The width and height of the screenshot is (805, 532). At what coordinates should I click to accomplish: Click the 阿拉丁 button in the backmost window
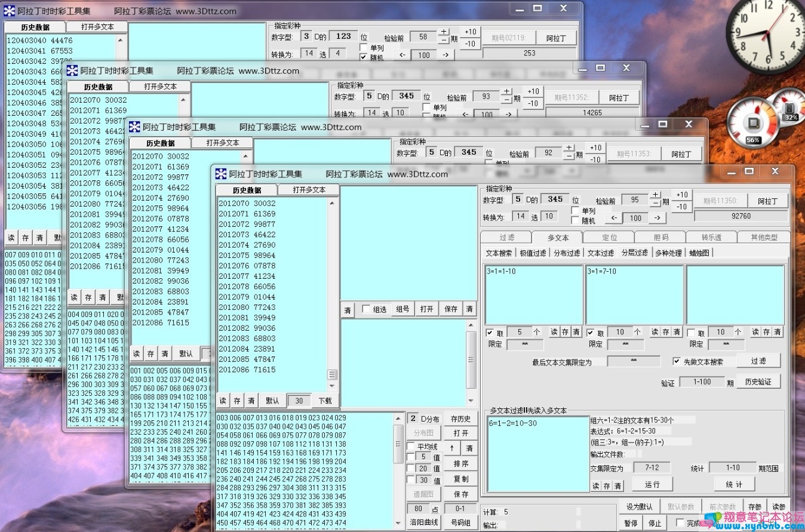coord(557,38)
